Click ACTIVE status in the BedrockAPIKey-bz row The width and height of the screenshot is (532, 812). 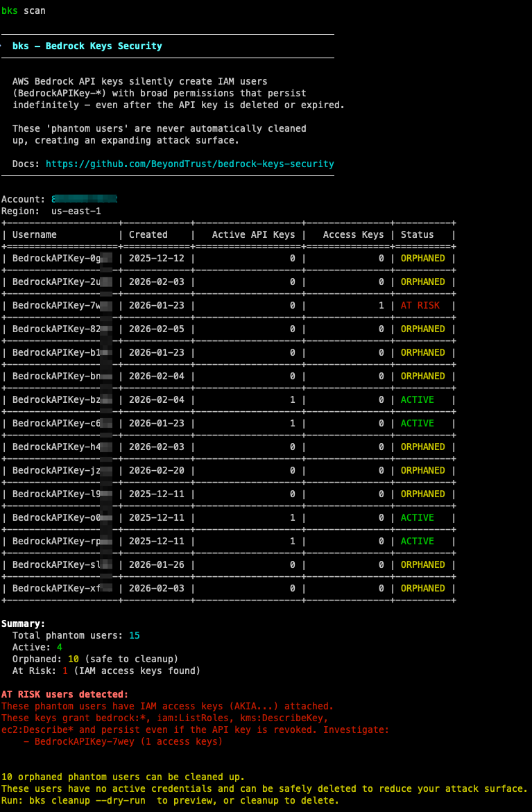[x=417, y=400]
